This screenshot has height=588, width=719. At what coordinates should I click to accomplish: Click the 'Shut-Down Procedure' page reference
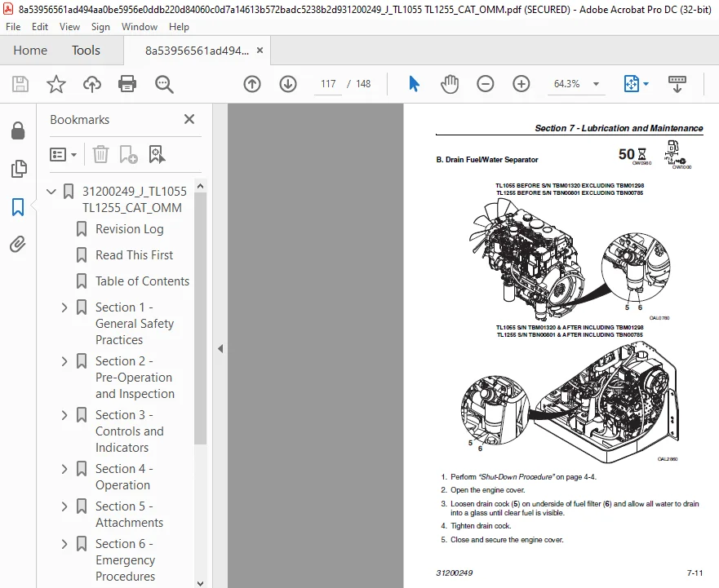[517, 477]
